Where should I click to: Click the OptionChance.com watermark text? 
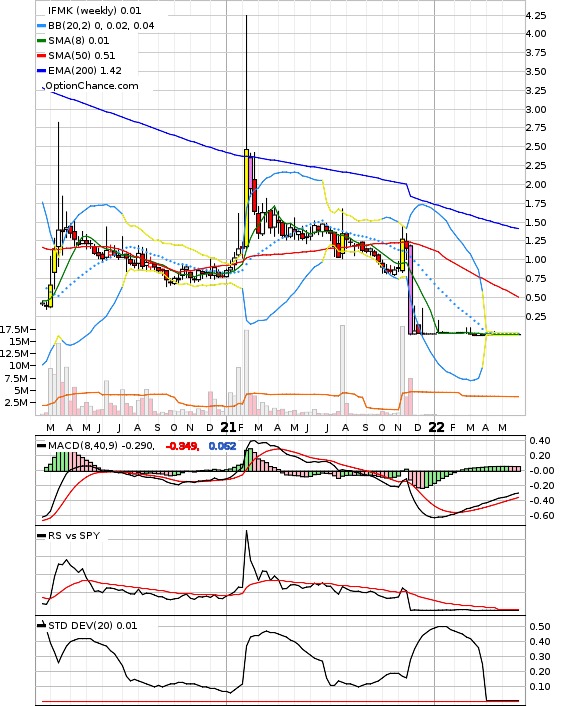(x=92, y=86)
